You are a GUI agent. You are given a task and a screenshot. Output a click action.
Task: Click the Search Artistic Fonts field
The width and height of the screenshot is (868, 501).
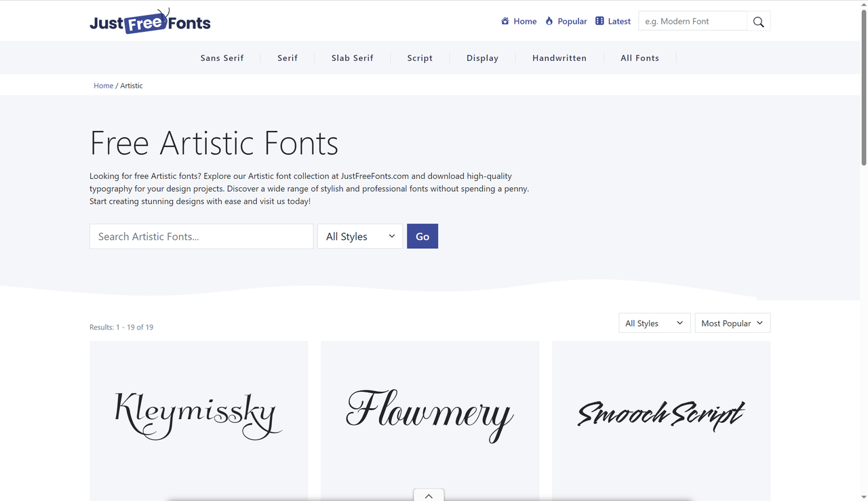[x=201, y=237]
